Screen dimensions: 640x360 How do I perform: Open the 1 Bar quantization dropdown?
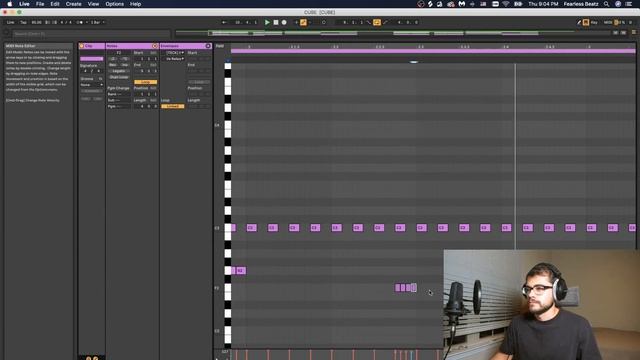click(97, 22)
